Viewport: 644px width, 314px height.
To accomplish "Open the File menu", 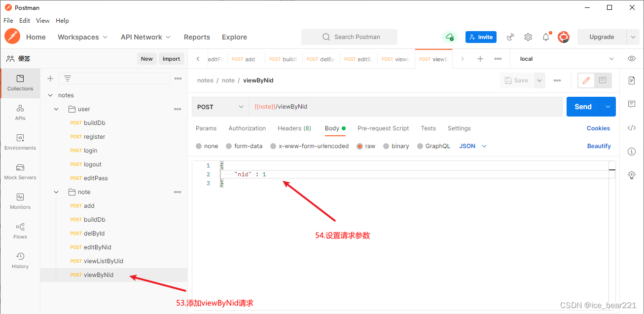I will click(x=8, y=21).
